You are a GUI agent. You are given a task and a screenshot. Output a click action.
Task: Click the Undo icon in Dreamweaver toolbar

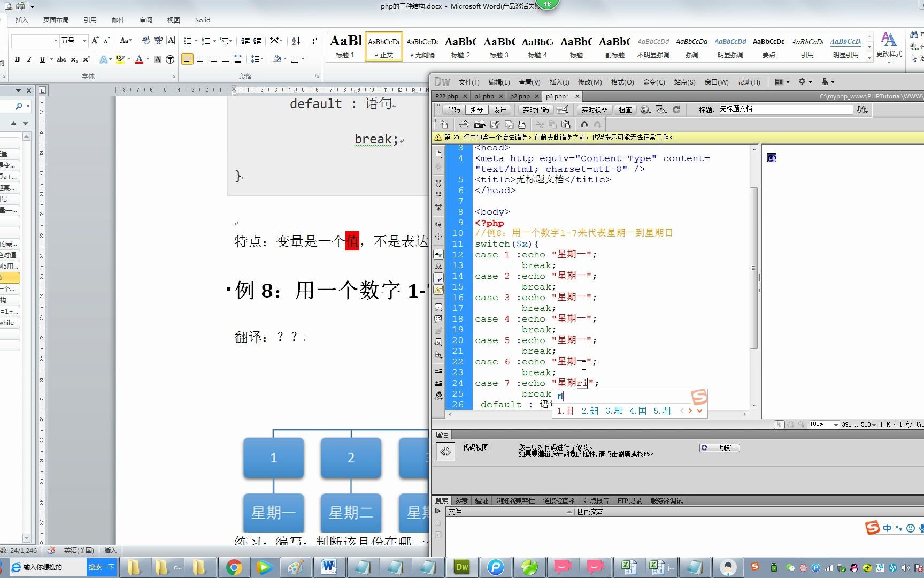(584, 125)
